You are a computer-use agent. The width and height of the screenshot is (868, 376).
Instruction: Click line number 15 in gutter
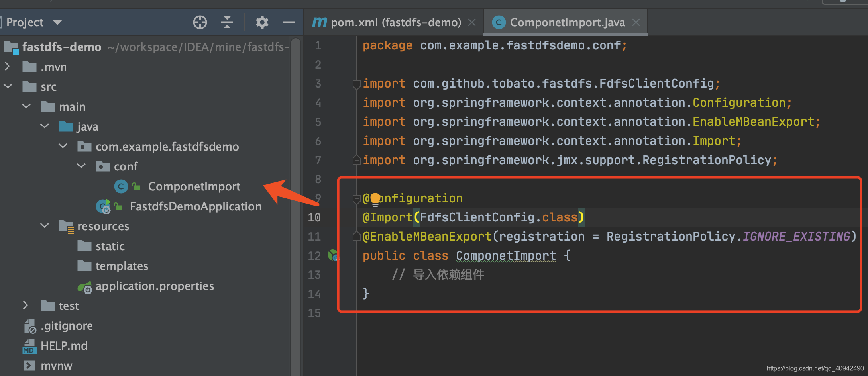pos(314,313)
